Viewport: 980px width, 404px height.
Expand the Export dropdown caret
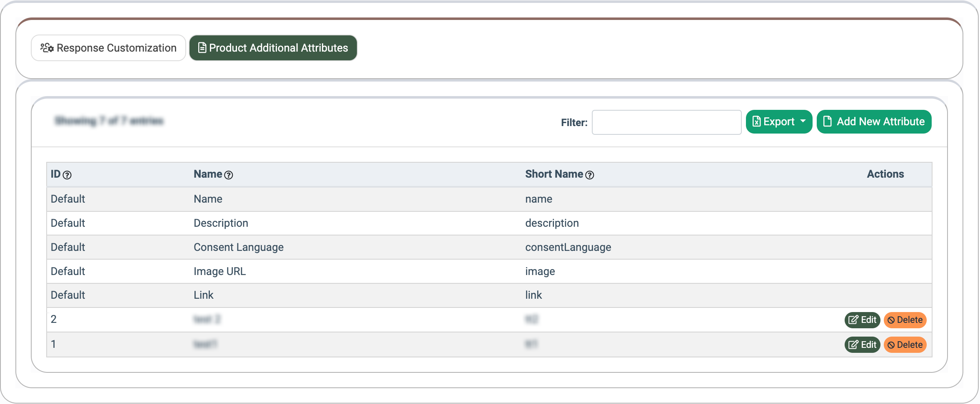pos(803,121)
